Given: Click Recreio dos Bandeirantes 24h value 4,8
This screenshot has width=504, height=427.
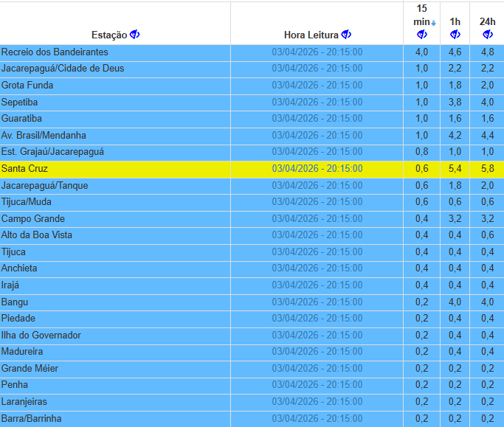Looking at the screenshot, I should click(488, 52).
